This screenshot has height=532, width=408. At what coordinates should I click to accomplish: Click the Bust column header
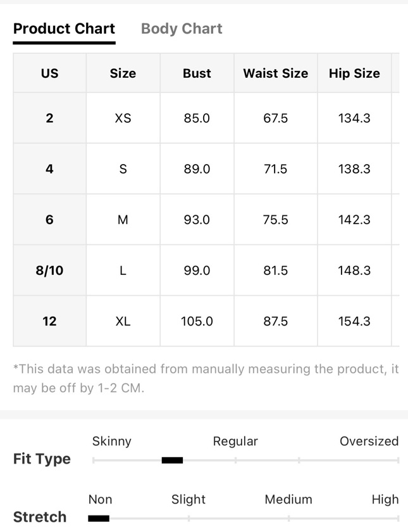coord(197,73)
